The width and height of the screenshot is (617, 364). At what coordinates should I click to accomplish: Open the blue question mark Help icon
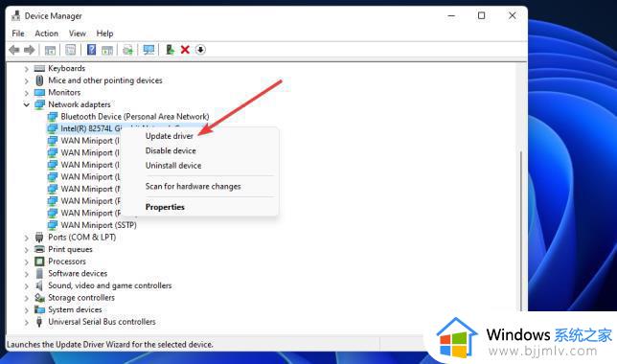click(91, 50)
